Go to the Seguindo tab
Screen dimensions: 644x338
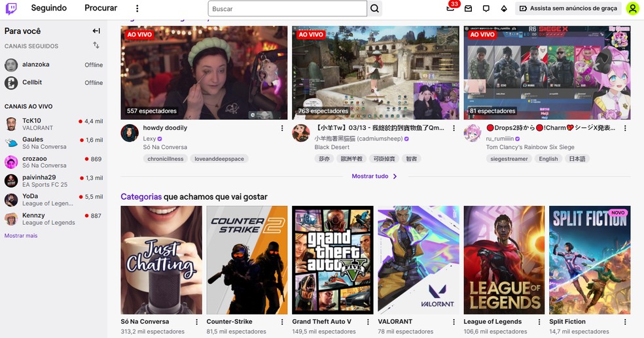[49, 8]
